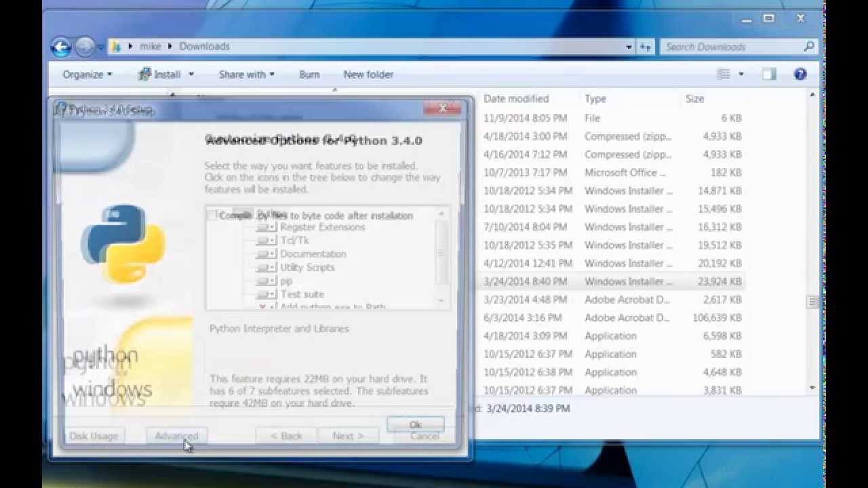
Task: Select the 20,192 KB size cell
Action: (x=719, y=264)
